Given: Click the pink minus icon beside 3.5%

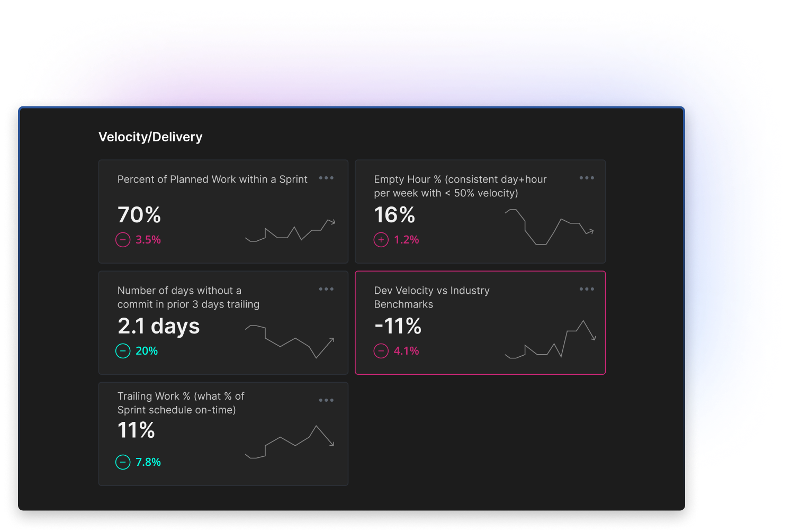Looking at the screenshot, I should pyautogui.click(x=123, y=240).
